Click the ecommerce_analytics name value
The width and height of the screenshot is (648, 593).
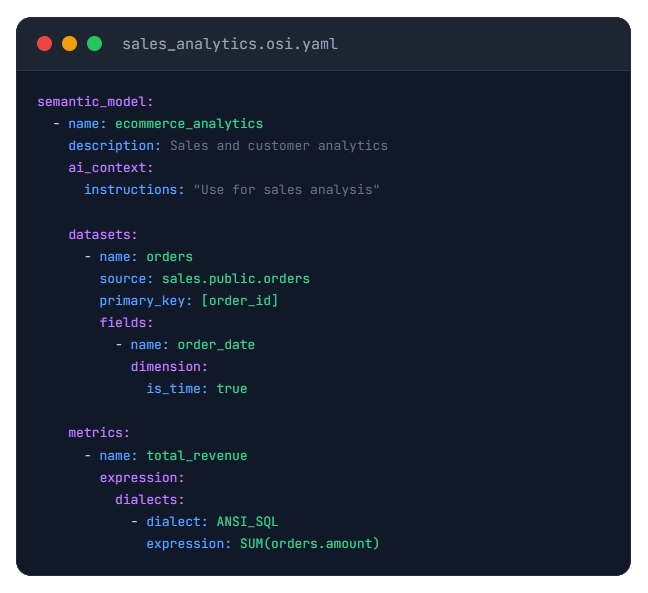(x=189, y=124)
